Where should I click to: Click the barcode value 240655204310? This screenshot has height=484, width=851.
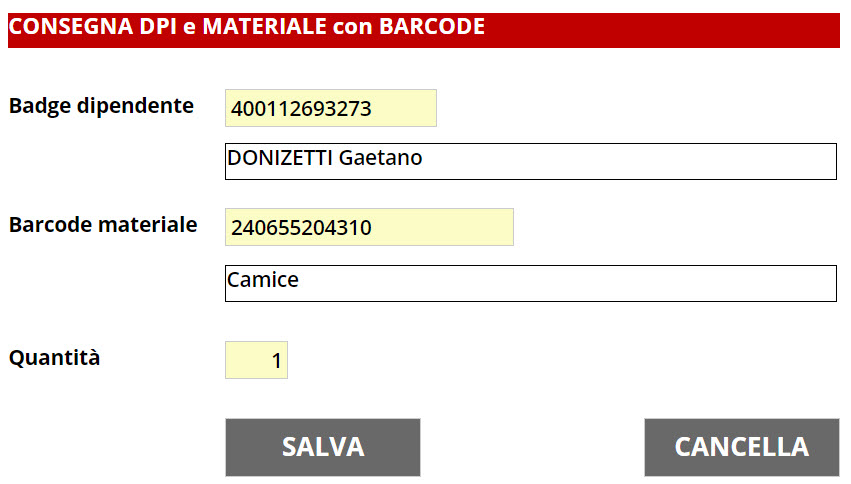(x=301, y=228)
